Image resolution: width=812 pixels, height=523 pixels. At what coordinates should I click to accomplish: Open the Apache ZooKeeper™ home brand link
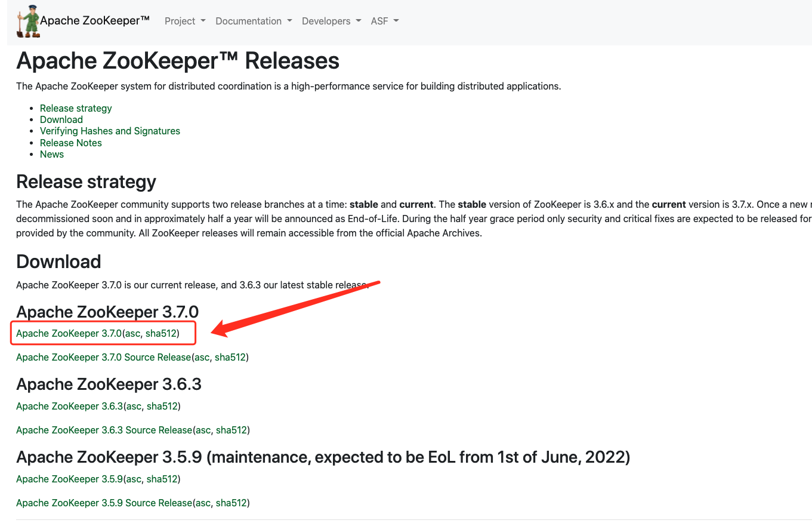click(x=95, y=21)
